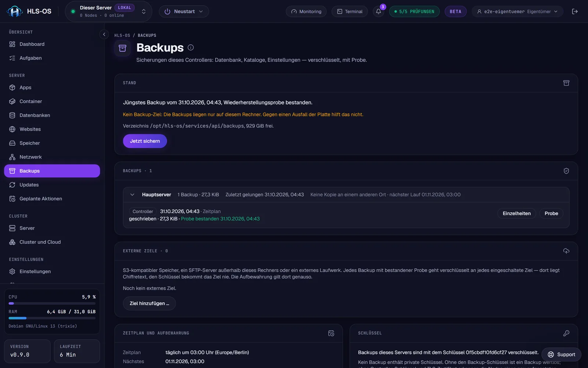Open Container in the sidebar

click(52, 102)
